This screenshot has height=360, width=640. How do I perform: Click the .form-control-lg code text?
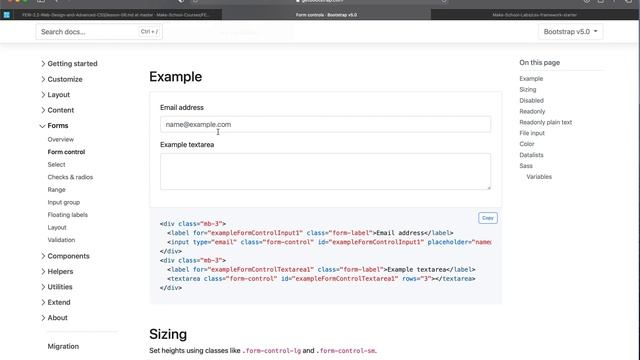pyautogui.click(x=271, y=351)
